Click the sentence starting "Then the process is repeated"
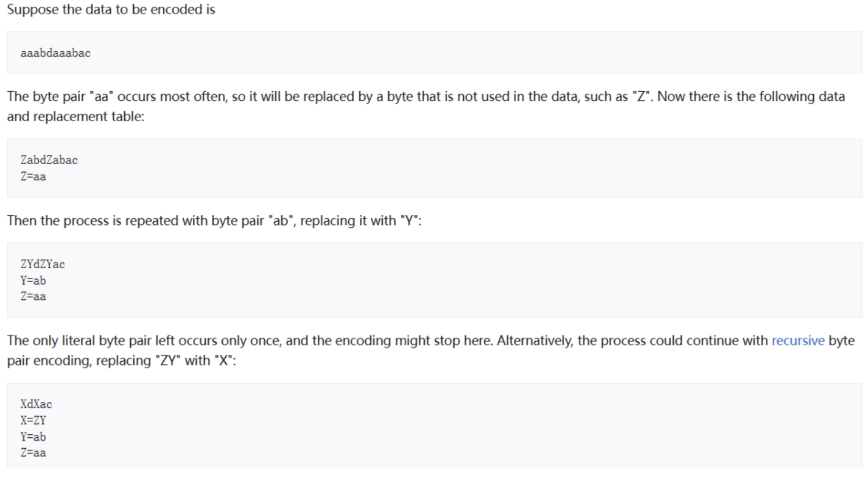Screen dimensions: 868x478 coord(214,220)
